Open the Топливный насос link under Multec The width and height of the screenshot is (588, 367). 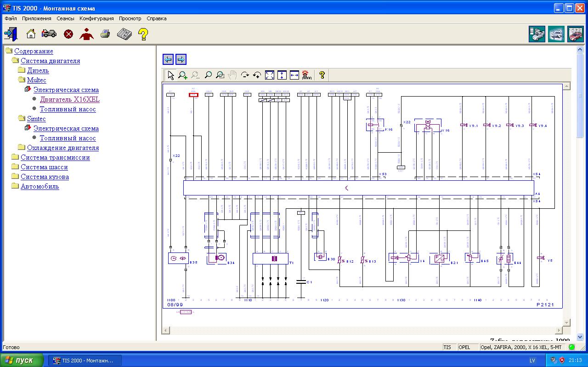[x=68, y=109]
